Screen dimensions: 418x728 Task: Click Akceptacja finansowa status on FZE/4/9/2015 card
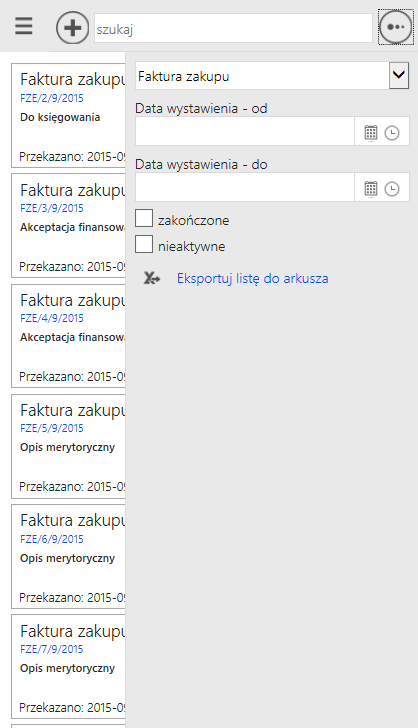tap(72, 338)
